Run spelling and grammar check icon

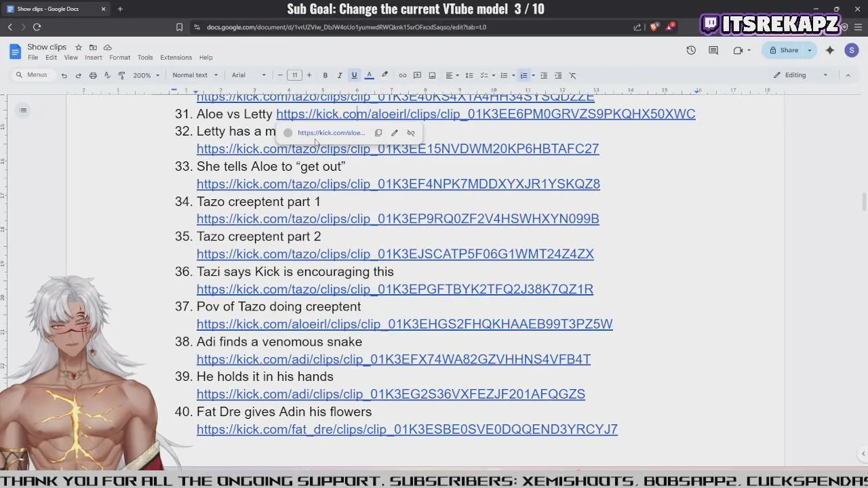(x=107, y=75)
